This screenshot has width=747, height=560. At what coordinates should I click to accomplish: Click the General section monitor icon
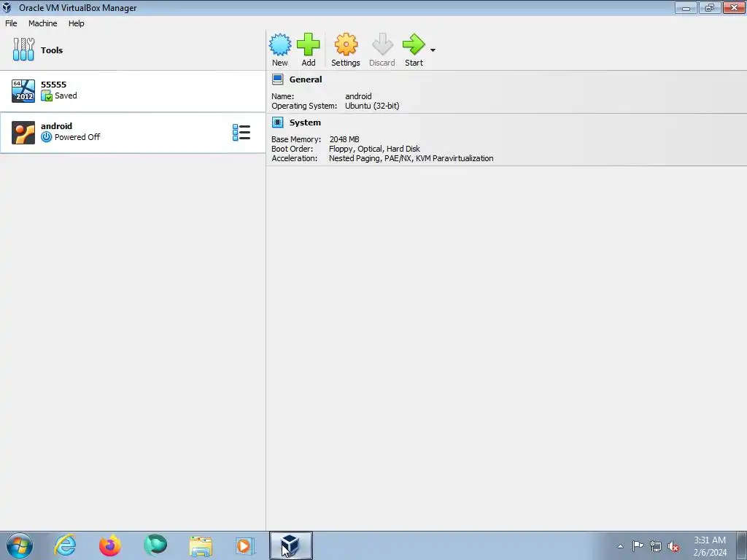278,79
